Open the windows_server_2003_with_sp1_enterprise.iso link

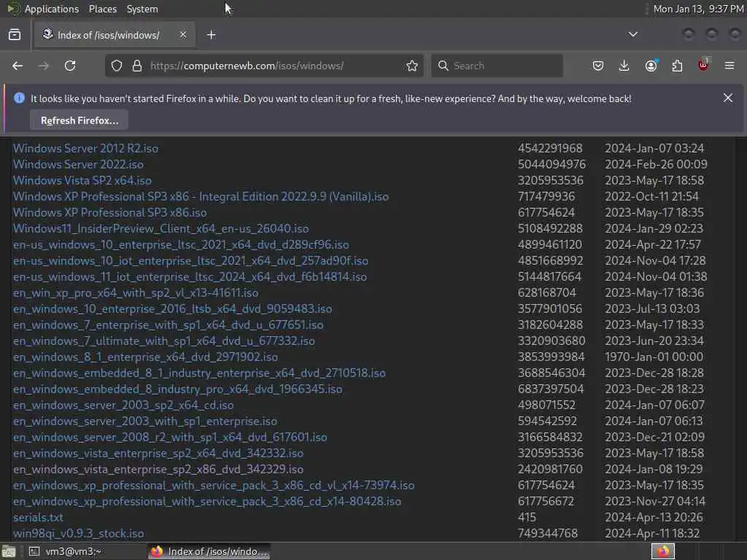pyautogui.click(x=145, y=421)
